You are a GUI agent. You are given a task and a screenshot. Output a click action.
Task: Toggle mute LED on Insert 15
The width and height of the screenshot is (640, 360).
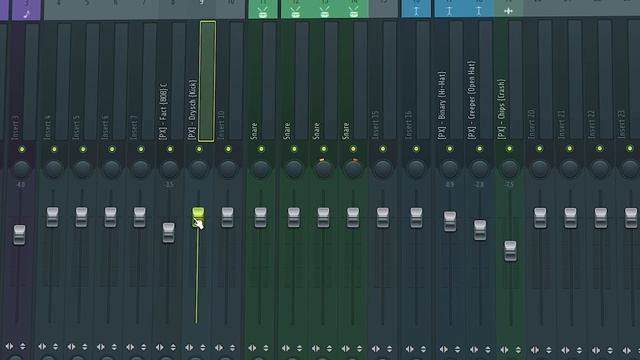click(383, 149)
